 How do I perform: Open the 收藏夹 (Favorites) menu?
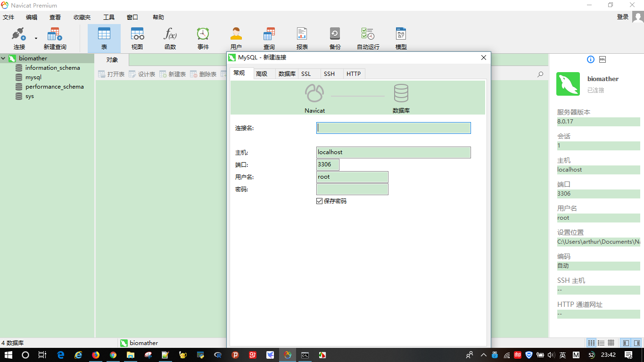coord(82,17)
